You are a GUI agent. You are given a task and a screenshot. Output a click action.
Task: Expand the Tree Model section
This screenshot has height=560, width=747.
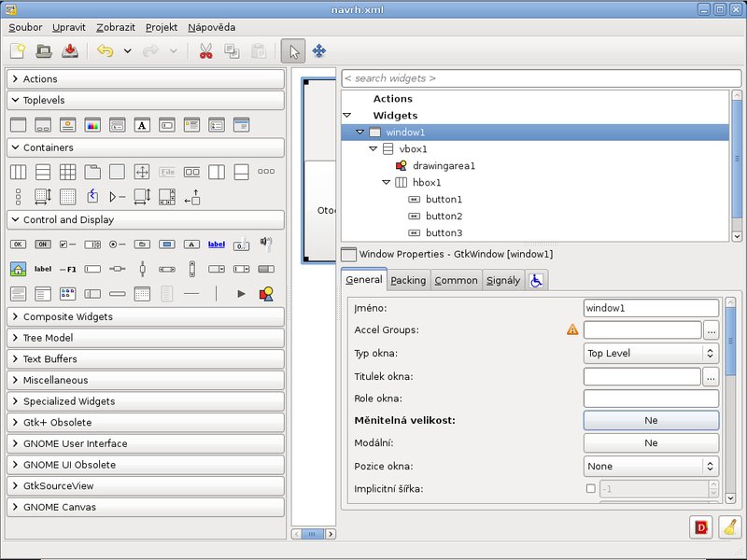pyautogui.click(x=146, y=338)
